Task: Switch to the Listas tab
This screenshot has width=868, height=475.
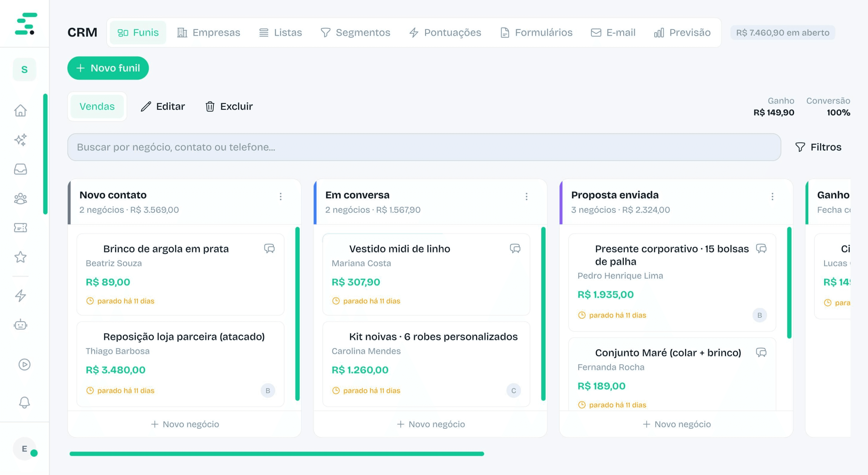Action: click(x=280, y=33)
